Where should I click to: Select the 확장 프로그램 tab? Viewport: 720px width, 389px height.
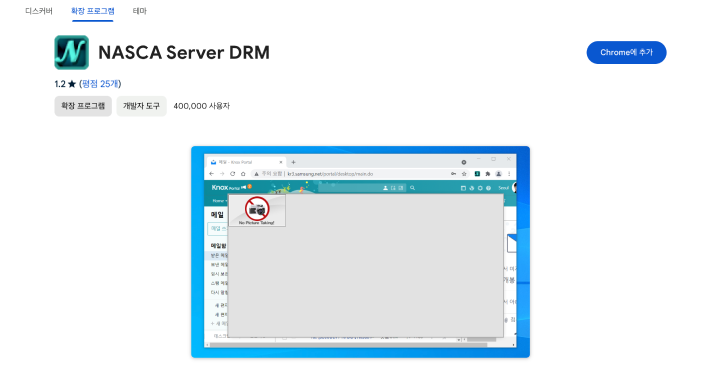(92, 11)
